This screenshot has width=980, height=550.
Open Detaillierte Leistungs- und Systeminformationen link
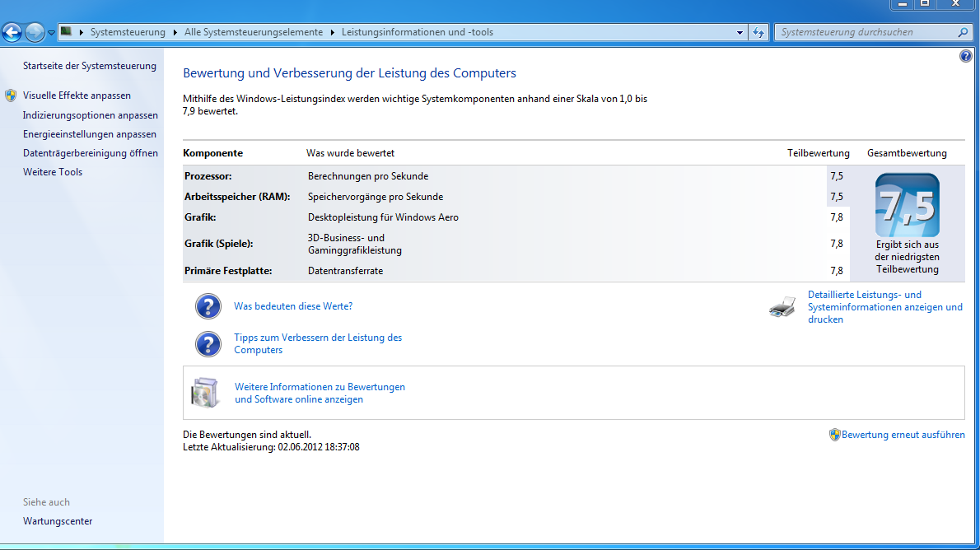tap(885, 307)
